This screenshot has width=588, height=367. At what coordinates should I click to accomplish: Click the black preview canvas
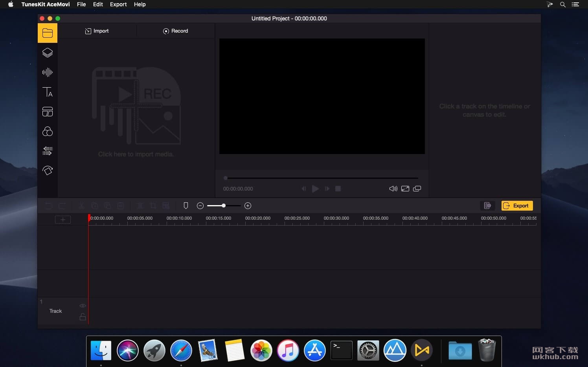322,96
